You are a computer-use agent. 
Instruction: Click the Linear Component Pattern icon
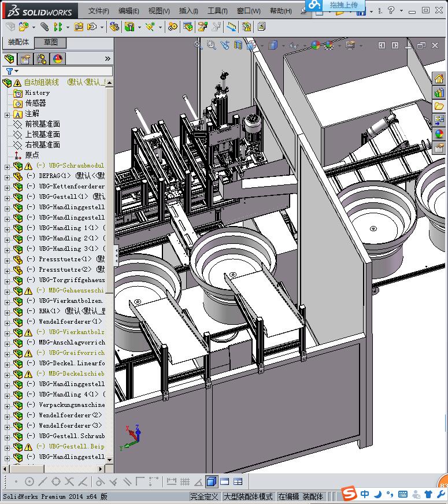pos(58,27)
